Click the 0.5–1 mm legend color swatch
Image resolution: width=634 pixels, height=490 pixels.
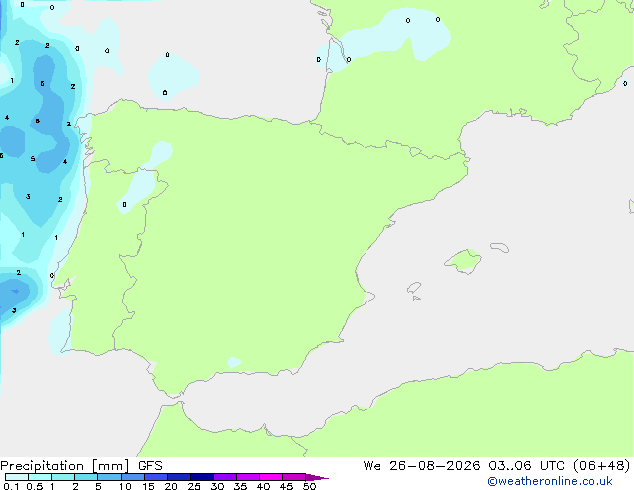click(x=40, y=477)
